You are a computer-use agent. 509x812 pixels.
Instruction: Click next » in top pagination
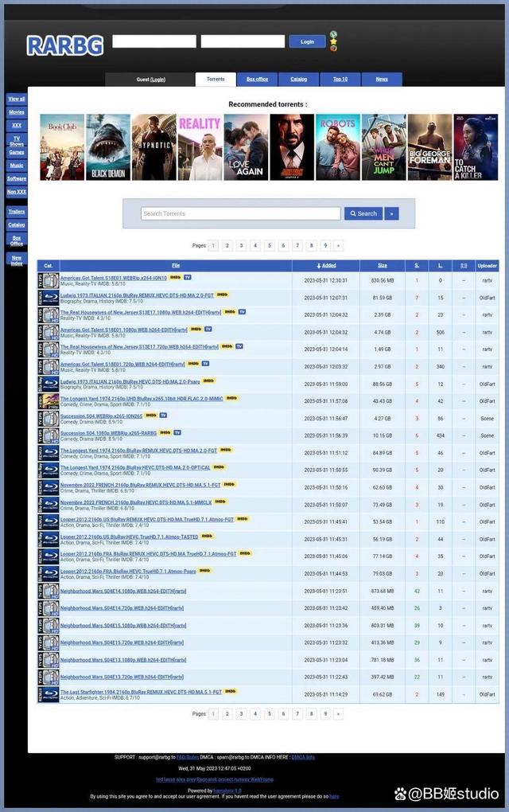click(x=338, y=245)
